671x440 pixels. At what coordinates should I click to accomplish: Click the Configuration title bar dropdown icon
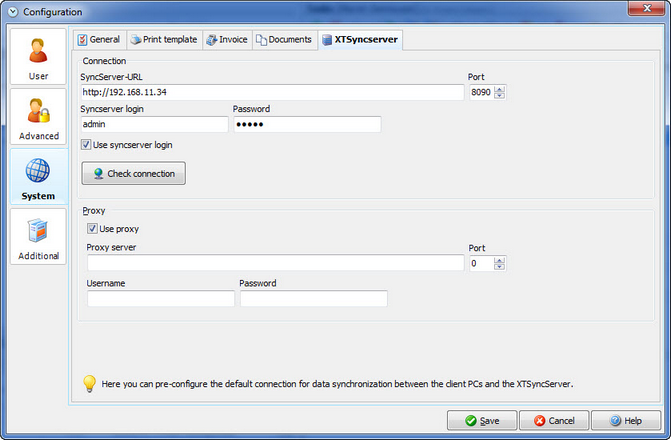(13, 12)
